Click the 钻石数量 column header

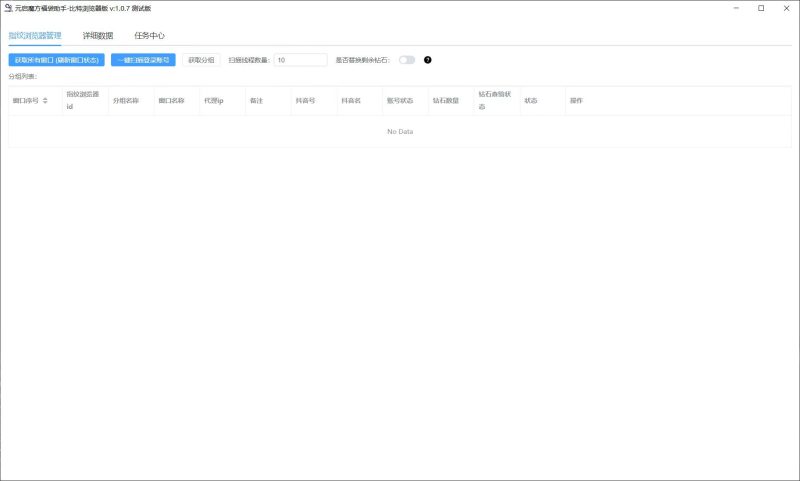(x=445, y=101)
